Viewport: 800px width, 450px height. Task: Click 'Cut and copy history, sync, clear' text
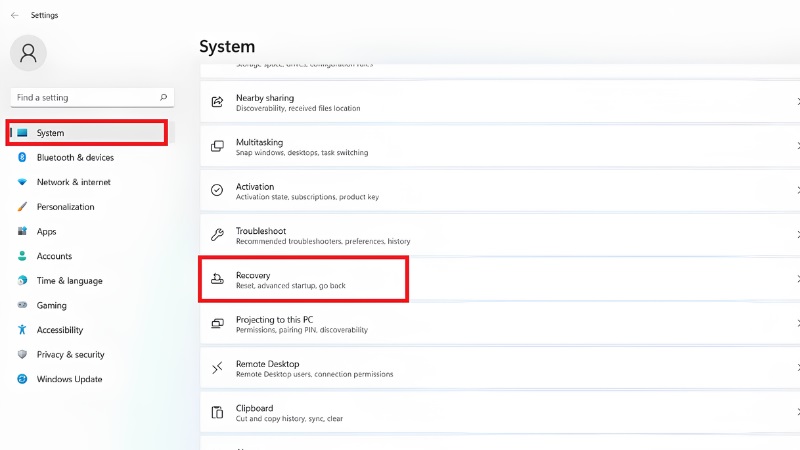pos(289,419)
